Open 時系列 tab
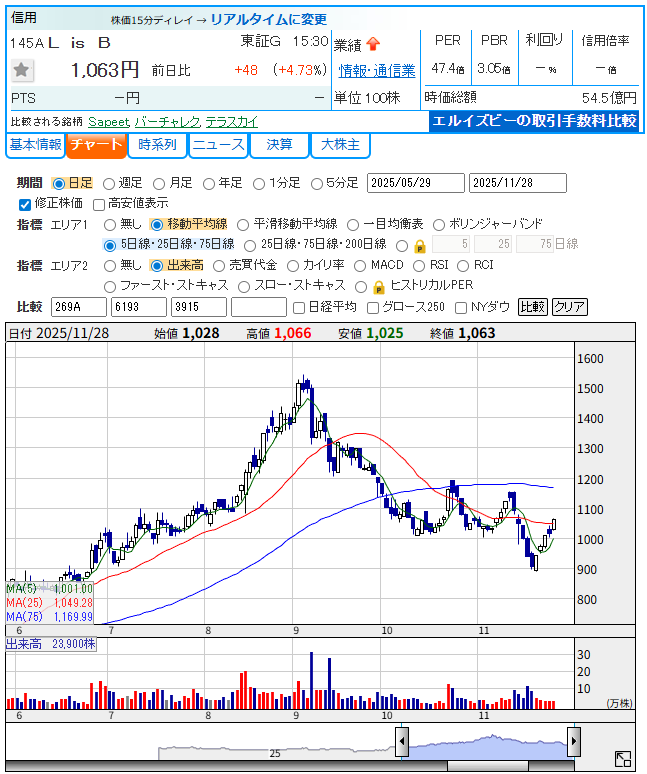Viewport: 647px width, 774px height. tap(157, 145)
